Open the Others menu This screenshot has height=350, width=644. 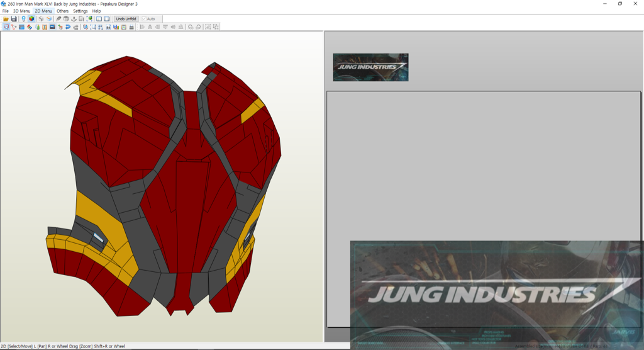click(62, 11)
